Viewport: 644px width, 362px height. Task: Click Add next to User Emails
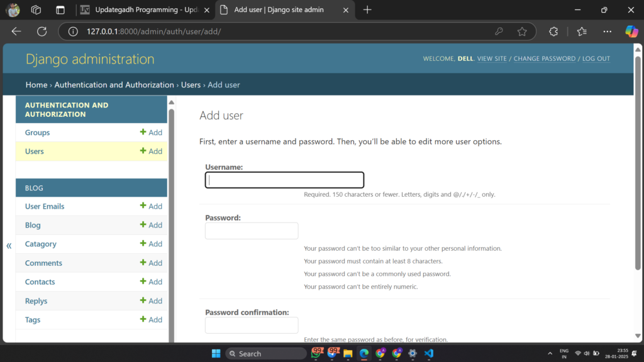tap(151, 206)
